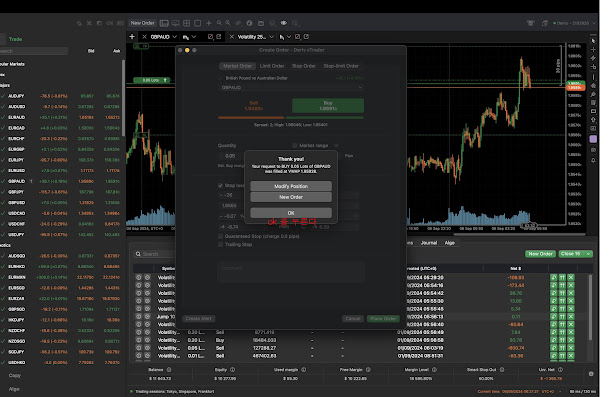Select the crosshair tool on the right toolbar
Image resolution: width=615 pixels, height=397 pixels.
pyautogui.click(x=593, y=49)
